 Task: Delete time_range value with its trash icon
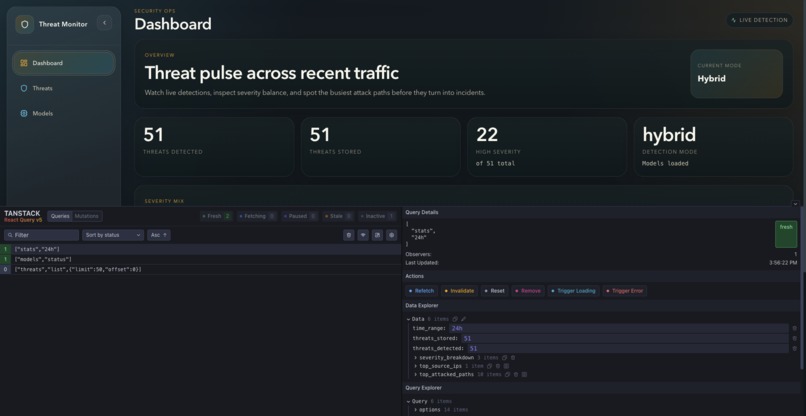click(x=794, y=328)
